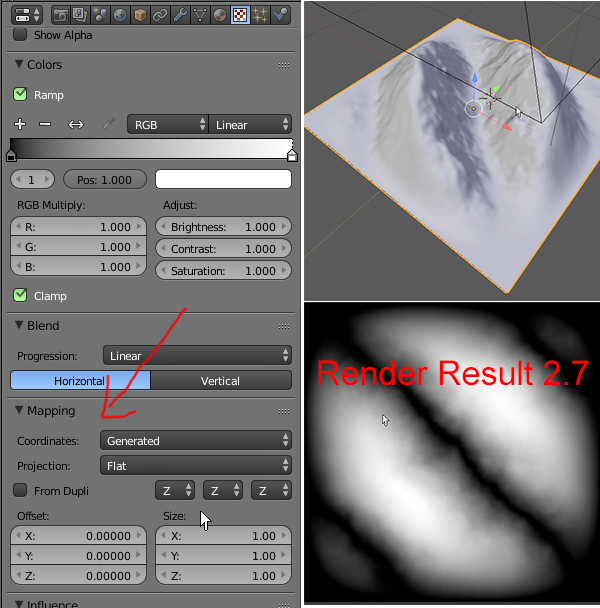
Task: Open the ramp Linear interpolation dropdown
Action: pos(250,124)
